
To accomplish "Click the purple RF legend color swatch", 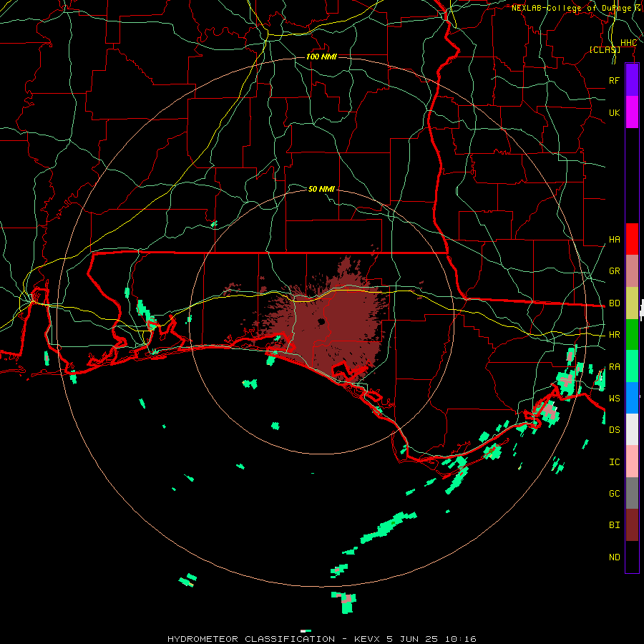I will coord(632,80).
